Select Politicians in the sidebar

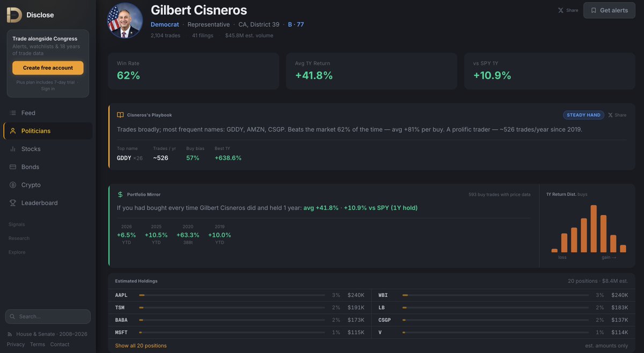click(x=48, y=131)
